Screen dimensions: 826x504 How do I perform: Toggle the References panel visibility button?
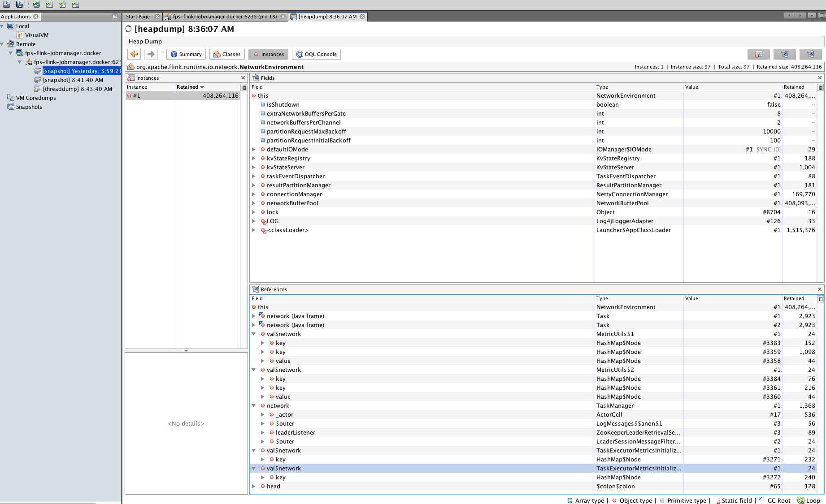[x=811, y=54]
